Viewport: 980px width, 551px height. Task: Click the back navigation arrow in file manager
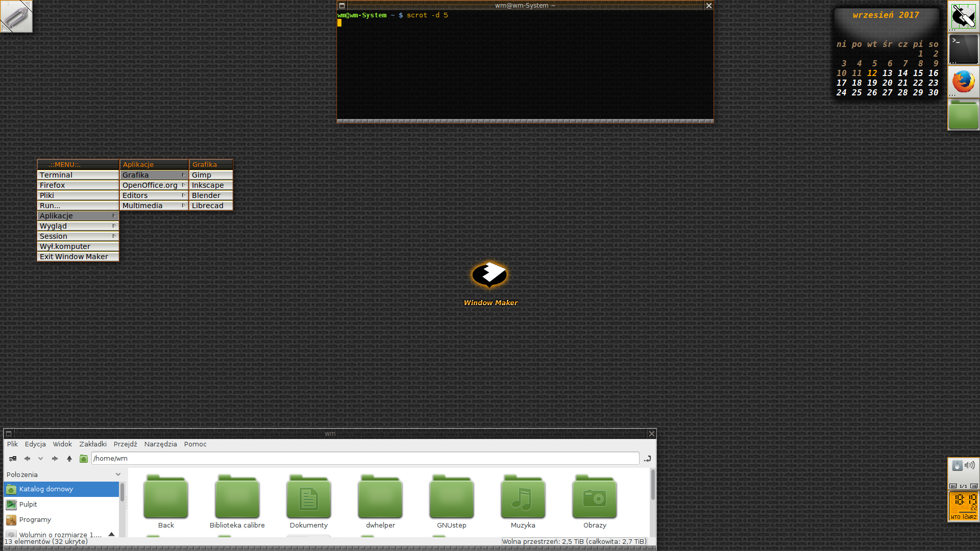(27, 459)
